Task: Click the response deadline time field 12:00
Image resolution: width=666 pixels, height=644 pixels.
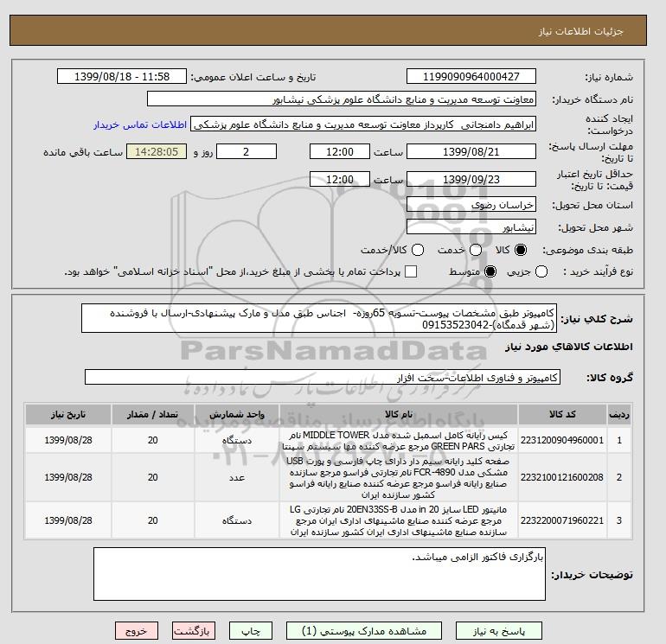Action: [340, 151]
